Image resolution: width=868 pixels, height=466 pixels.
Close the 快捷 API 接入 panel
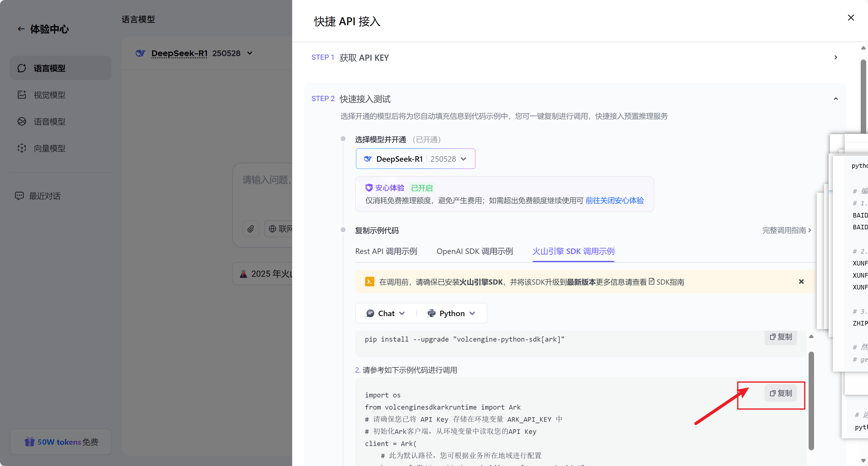[850, 18]
